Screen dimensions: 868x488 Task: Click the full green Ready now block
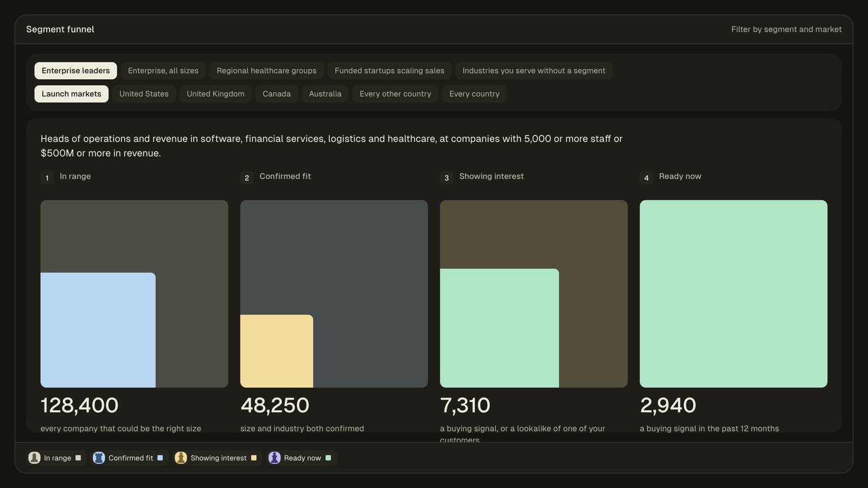(733, 294)
